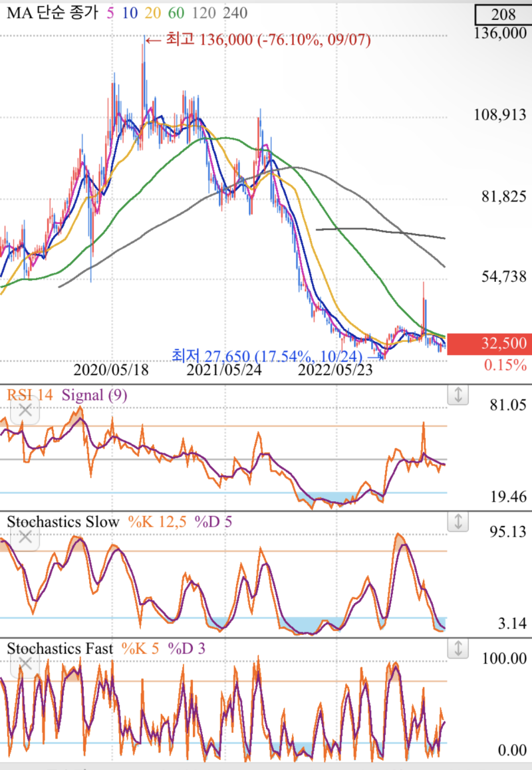The width and height of the screenshot is (532, 770).
Task: Click the Stochastics Slow title
Action: [x=63, y=521]
